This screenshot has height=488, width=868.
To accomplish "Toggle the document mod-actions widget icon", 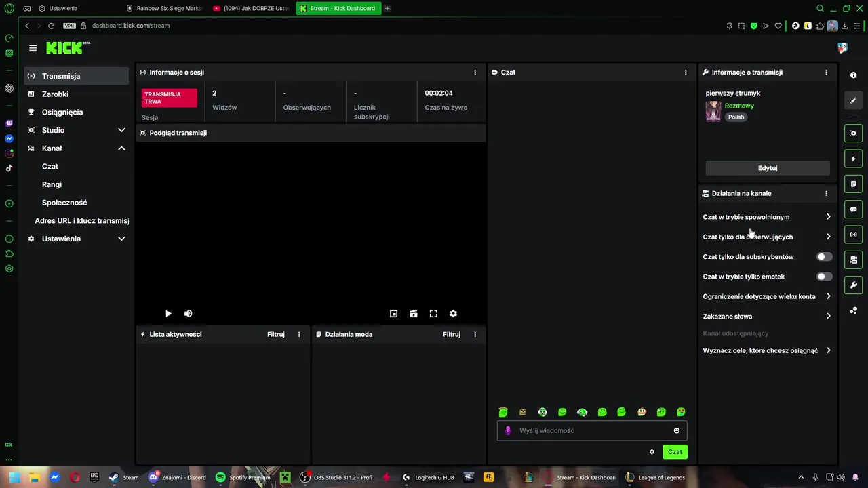I will coord(854,184).
